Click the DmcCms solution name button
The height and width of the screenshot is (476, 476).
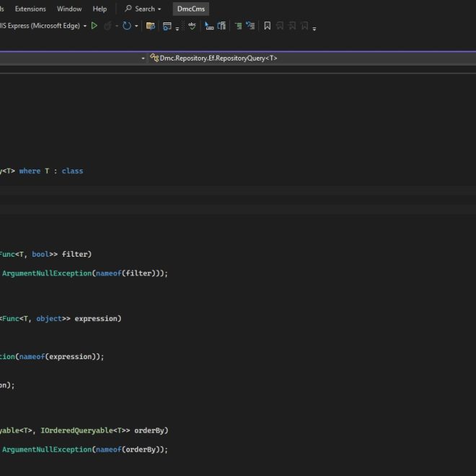pos(191,9)
